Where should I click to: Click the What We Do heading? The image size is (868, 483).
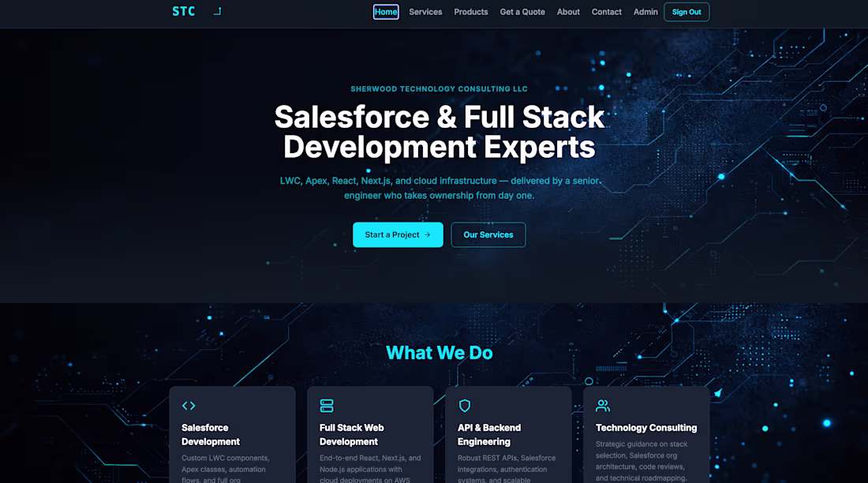coord(440,353)
